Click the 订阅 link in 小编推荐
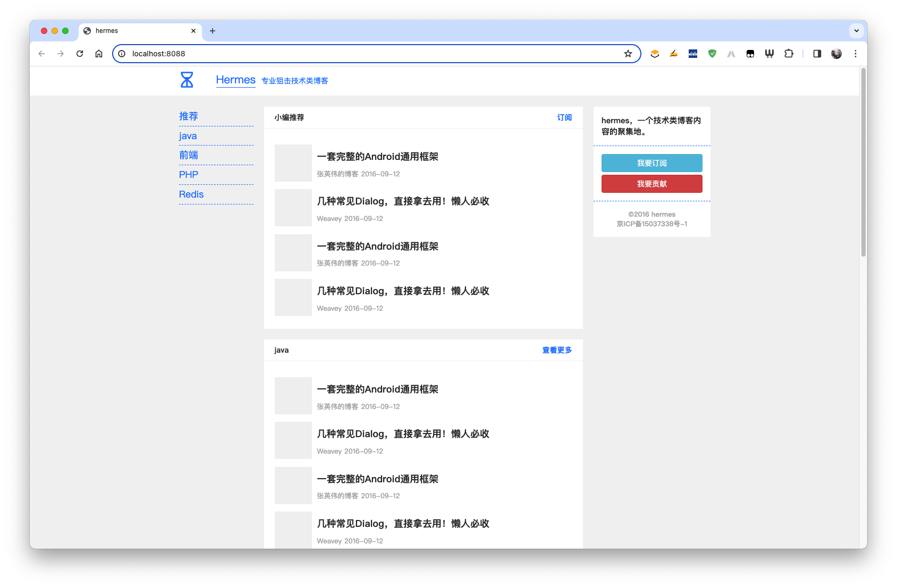Screen dimensions: 897x588 564,117
